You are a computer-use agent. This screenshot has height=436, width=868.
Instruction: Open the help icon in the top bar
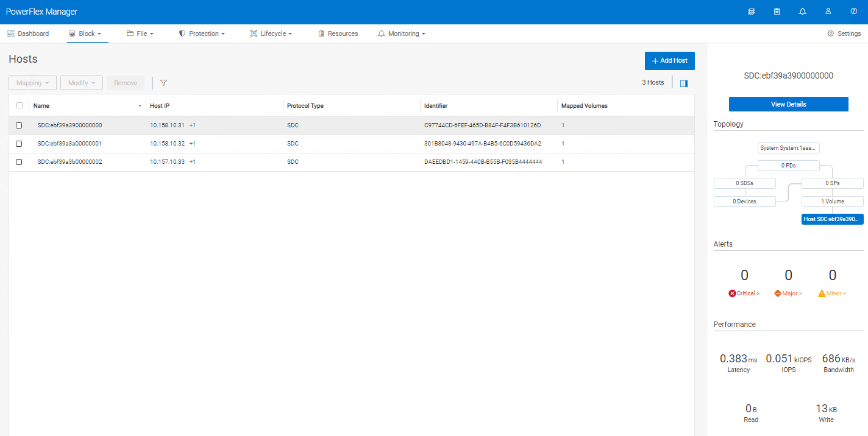853,11
